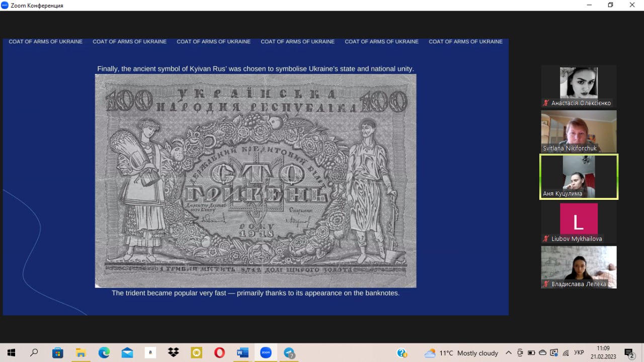
Task: Click slide caption 'The trident became popular very fast'
Action: tap(169, 293)
